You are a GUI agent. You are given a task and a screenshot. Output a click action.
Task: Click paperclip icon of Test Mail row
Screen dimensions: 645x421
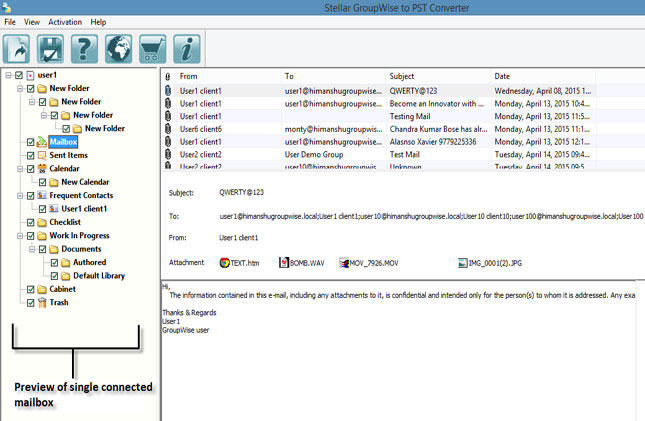(168, 154)
